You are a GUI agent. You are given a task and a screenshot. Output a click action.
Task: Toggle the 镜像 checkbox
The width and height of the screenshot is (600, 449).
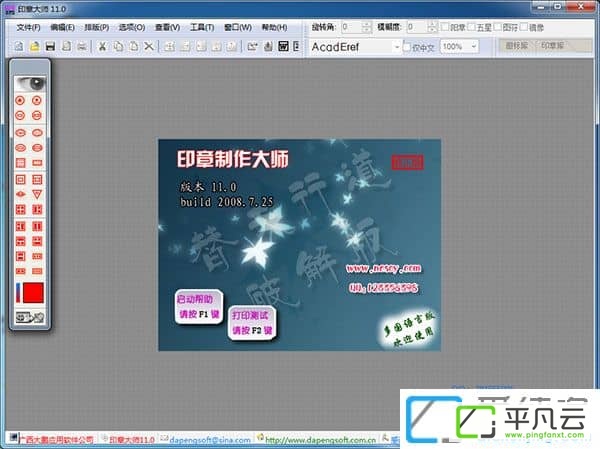[x=524, y=27]
